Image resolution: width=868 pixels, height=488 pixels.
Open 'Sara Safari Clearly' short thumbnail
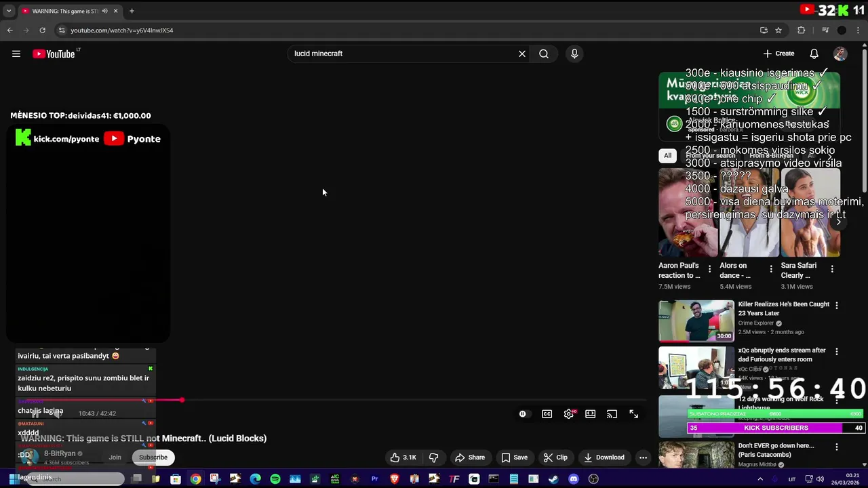coord(810,213)
